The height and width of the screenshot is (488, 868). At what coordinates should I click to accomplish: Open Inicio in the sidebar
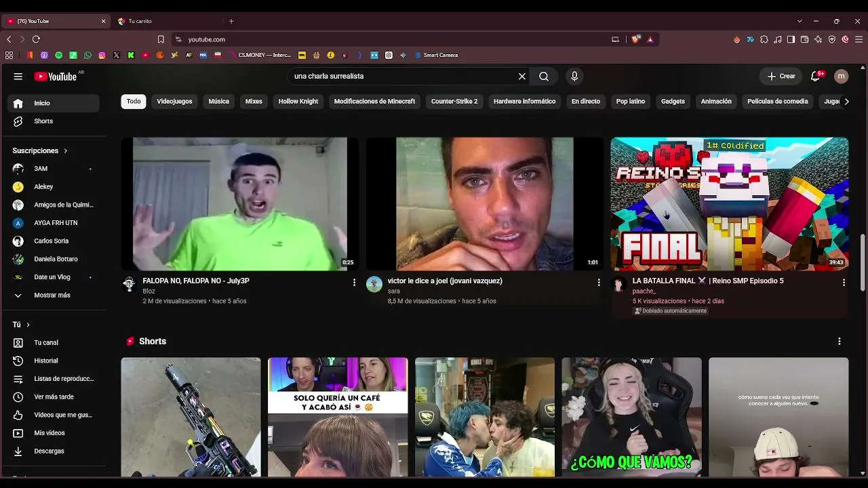pyautogui.click(x=53, y=103)
